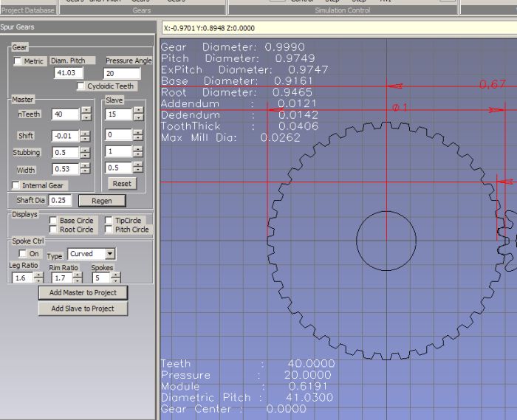This screenshot has width=517, height=420.
Task: Click Add Slave to Project
Action: tap(83, 309)
